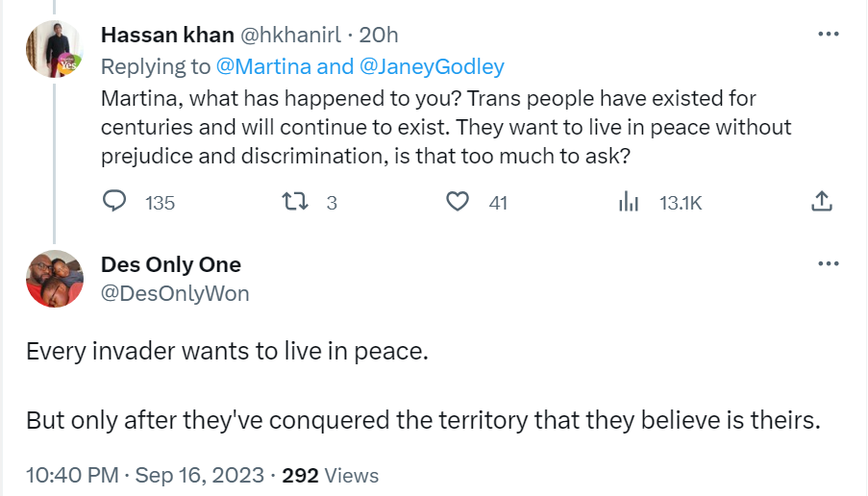Open more options on Hassan khan's tweet
The height and width of the screenshot is (496, 868).
828,34
